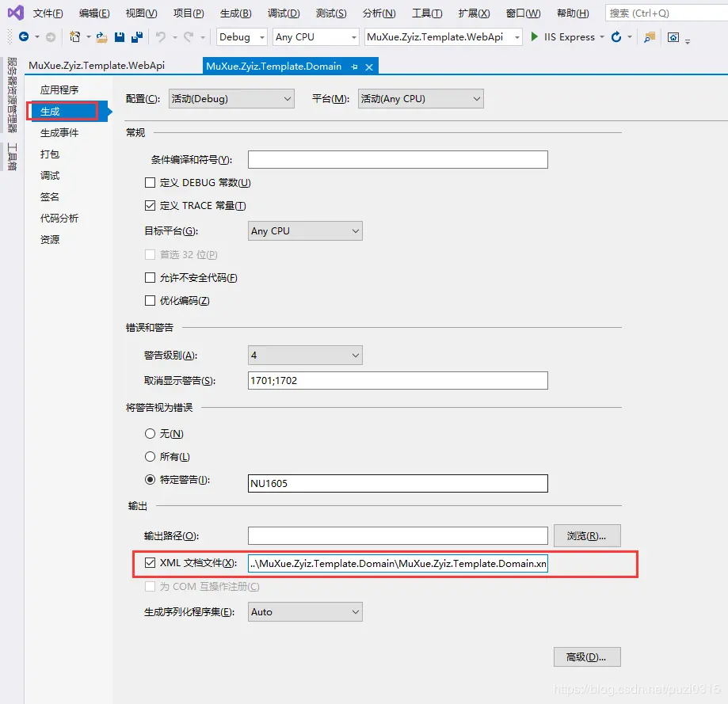Select 资源 in the properties sidebar
The image size is (728, 704).
(50, 239)
